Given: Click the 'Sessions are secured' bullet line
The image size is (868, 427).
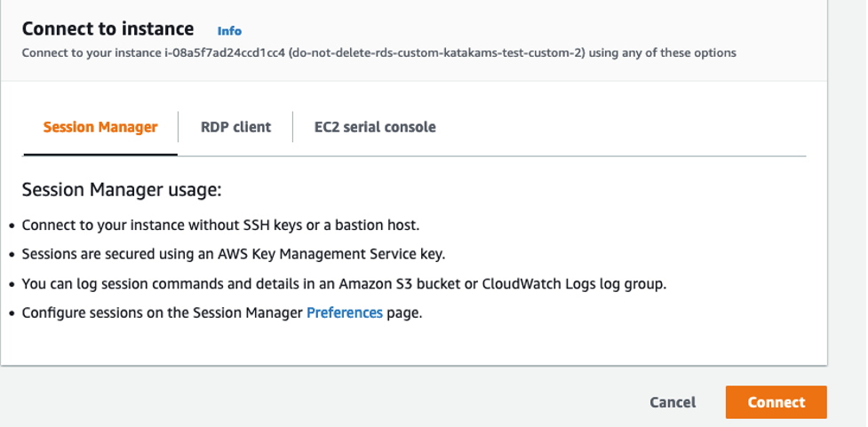Looking at the screenshot, I should click(x=233, y=255).
